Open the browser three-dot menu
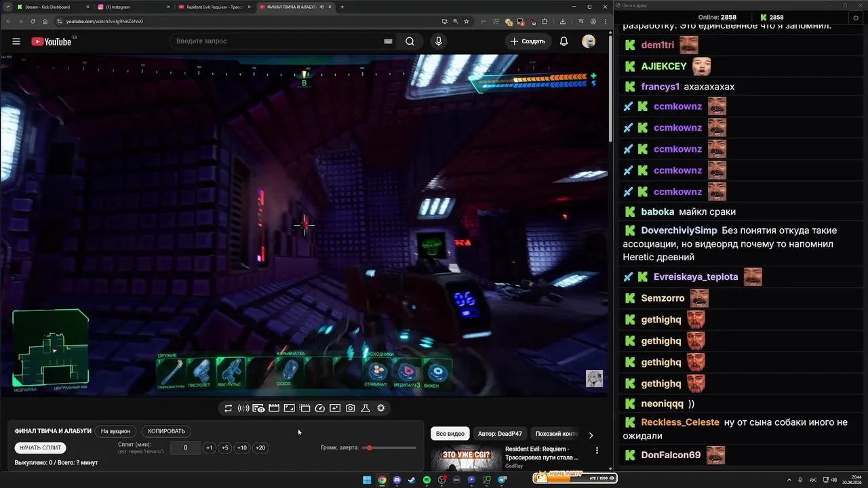This screenshot has width=868, height=488. pyautogui.click(x=605, y=21)
